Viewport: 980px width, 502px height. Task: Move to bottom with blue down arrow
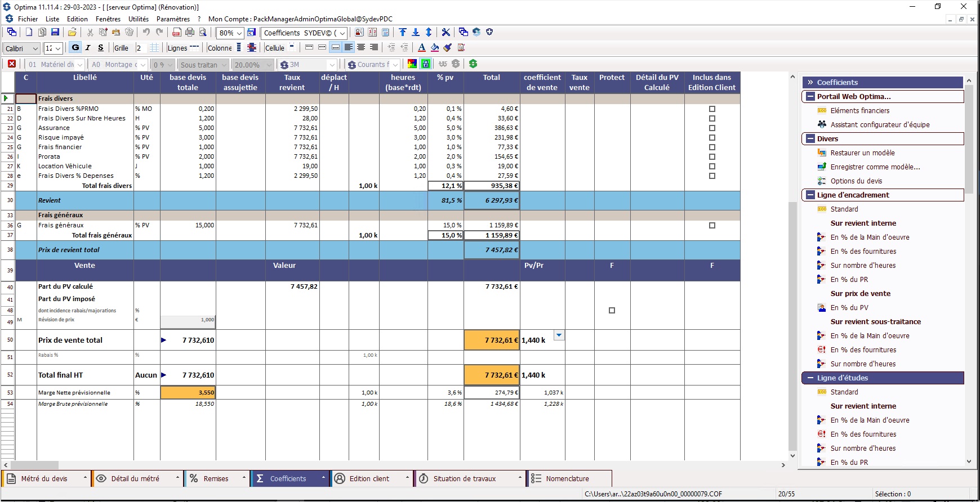(416, 33)
